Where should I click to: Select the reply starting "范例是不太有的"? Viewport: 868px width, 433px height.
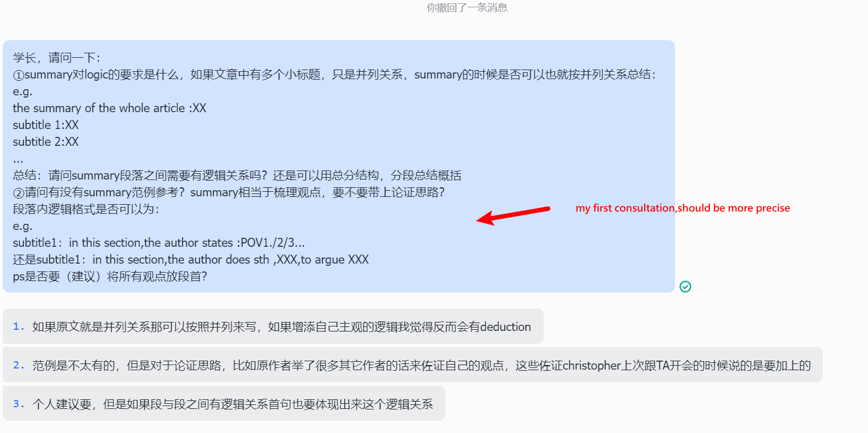pyautogui.click(x=413, y=365)
